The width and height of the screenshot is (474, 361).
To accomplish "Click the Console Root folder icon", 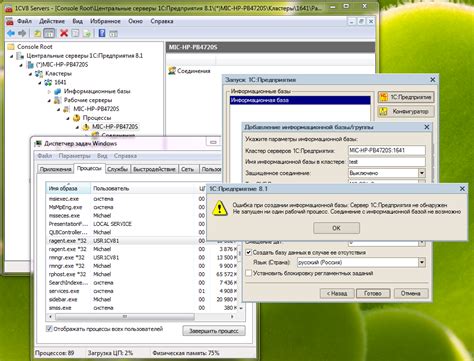I will pyautogui.click(x=11, y=47).
